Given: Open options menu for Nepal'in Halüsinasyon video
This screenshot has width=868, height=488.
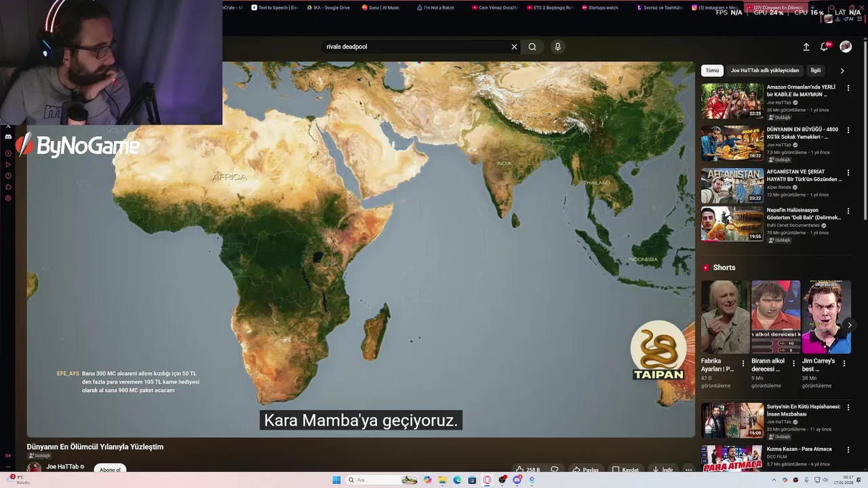Looking at the screenshot, I should coord(848,211).
